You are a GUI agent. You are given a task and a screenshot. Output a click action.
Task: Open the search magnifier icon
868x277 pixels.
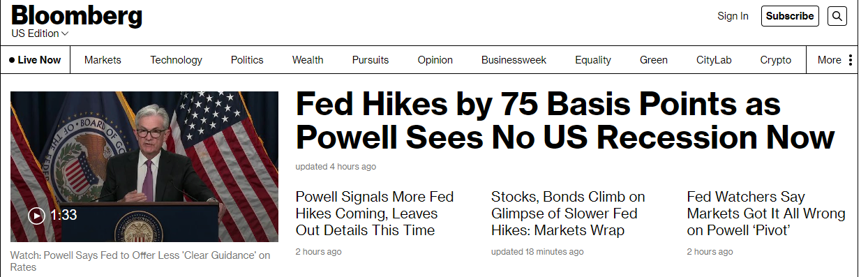(x=837, y=16)
